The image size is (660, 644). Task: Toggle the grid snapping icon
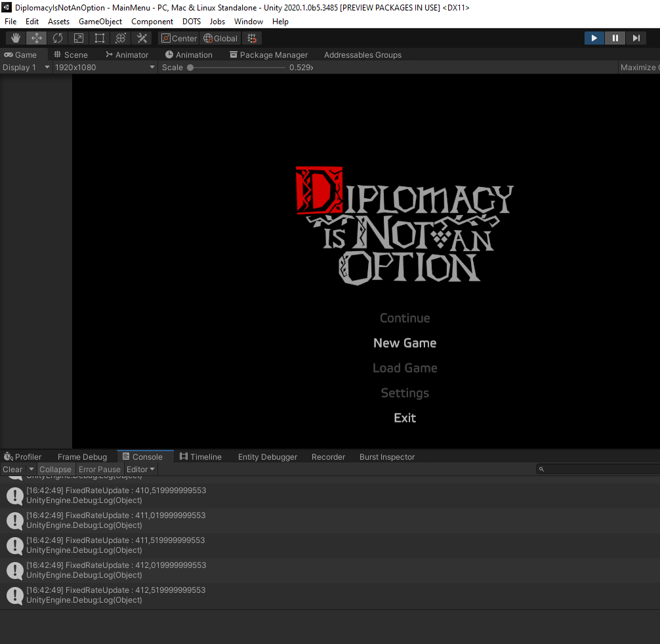(x=252, y=38)
